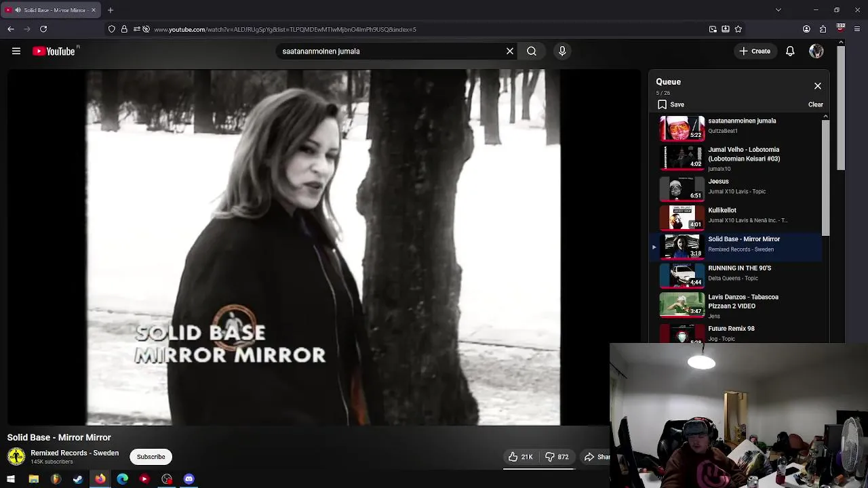Screen dimensions: 868x488
Task: Like the video with 21K thumbs up
Action: [x=520, y=457]
